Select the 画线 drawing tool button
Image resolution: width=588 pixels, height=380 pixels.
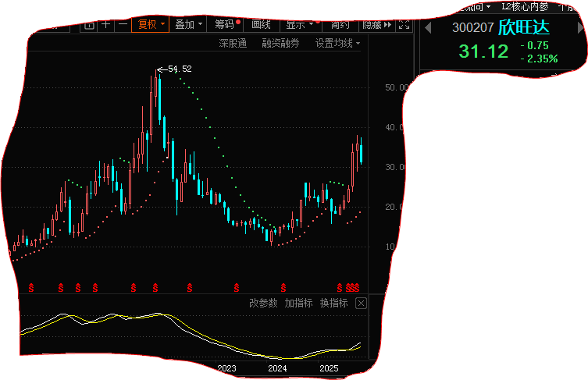pyautogui.click(x=262, y=25)
